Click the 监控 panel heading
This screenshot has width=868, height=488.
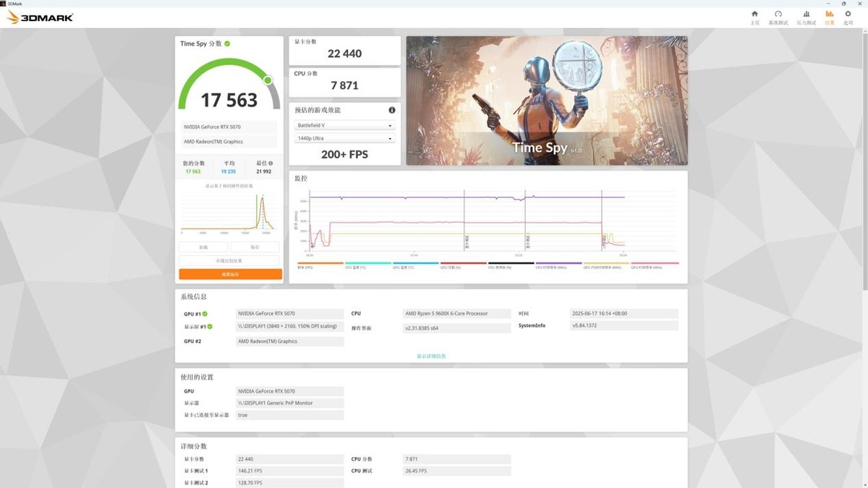click(301, 178)
